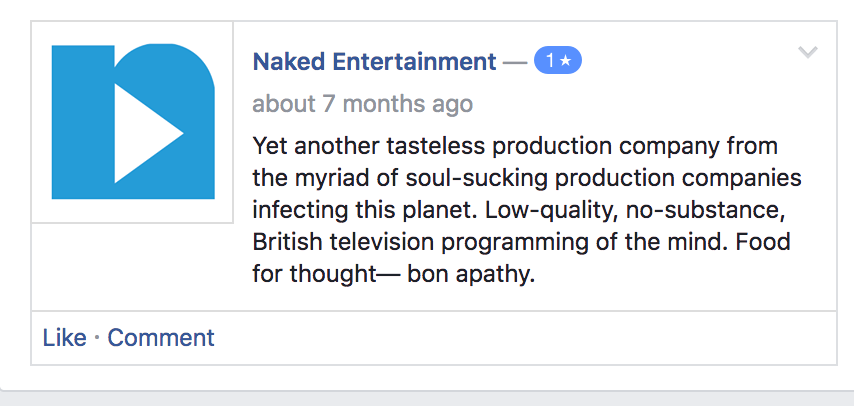Like this review
Viewport: 854px width, 406px height.
click(64, 338)
